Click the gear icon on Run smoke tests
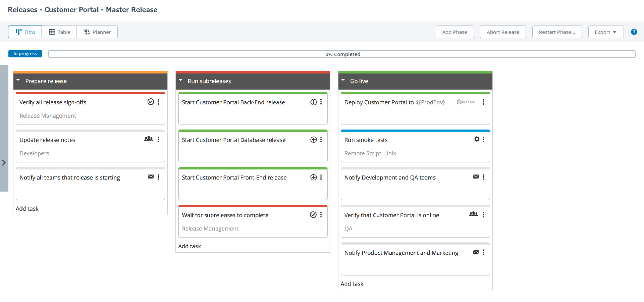The width and height of the screenshot is (644, 302). click(477, 139)
